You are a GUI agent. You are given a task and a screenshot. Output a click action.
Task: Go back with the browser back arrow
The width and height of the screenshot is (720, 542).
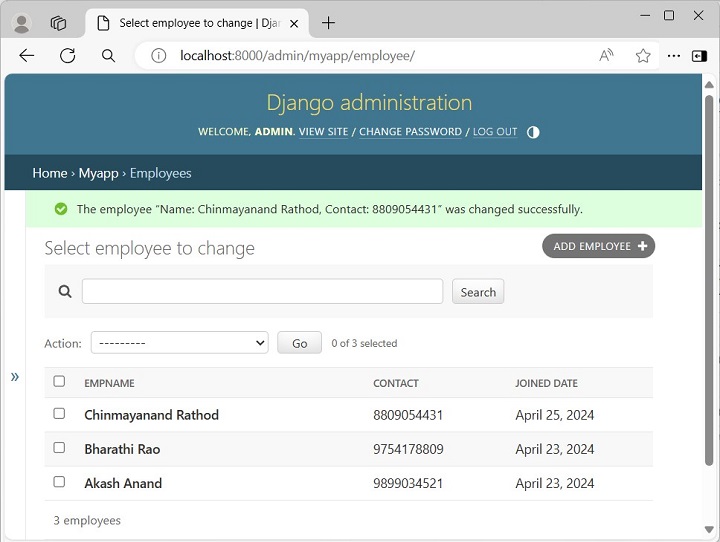tap(27, 56)
